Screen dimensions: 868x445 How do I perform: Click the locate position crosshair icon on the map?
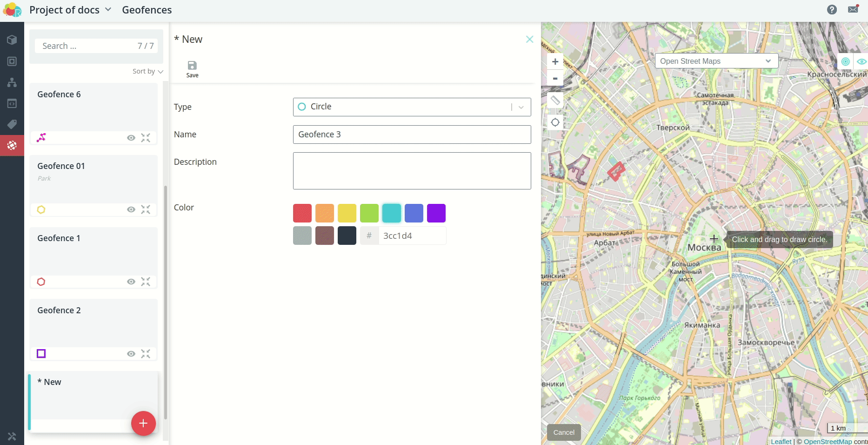(x=555, y=122)
